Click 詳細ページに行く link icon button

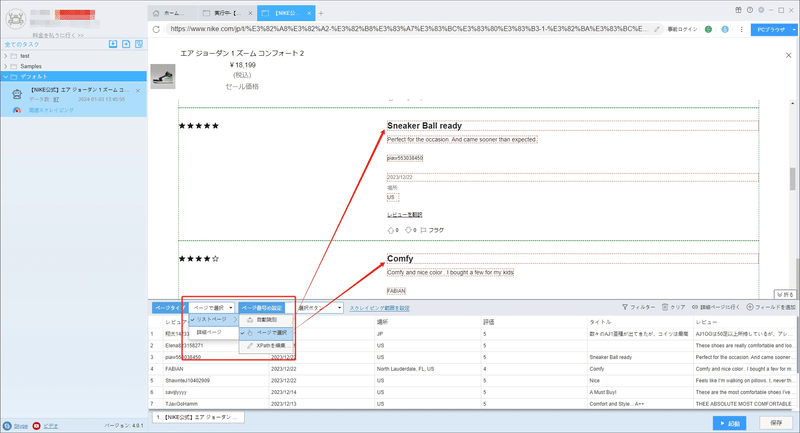(716, 307)
